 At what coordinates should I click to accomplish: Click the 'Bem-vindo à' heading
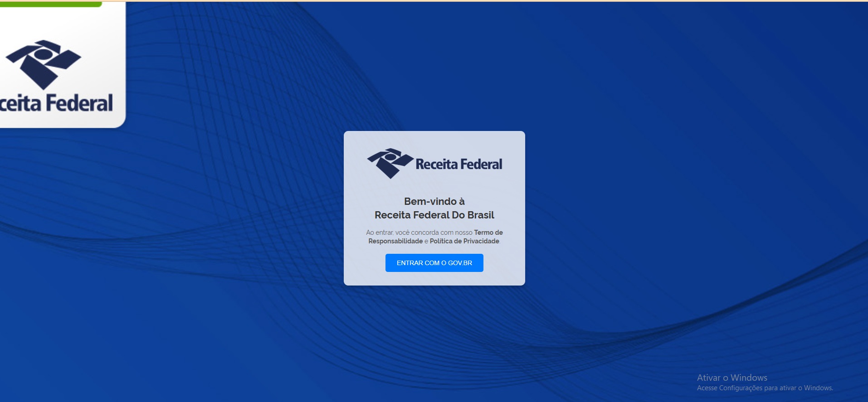434,201
